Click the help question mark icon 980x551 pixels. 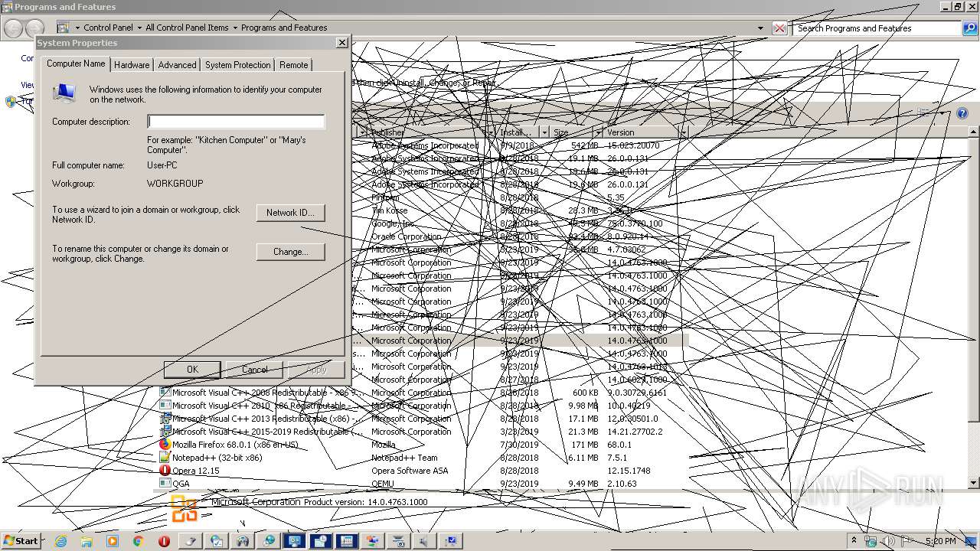click(962, 113)
